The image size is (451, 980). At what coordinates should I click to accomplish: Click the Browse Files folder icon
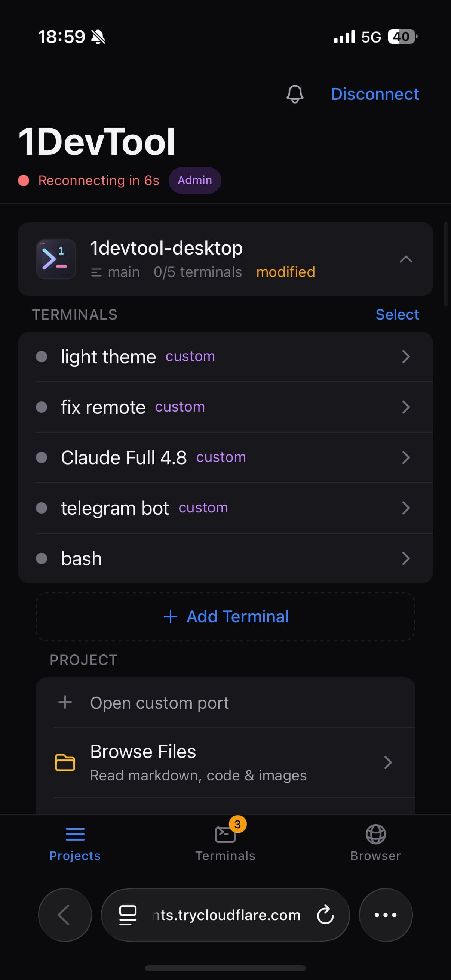click(x=65, y=762)
